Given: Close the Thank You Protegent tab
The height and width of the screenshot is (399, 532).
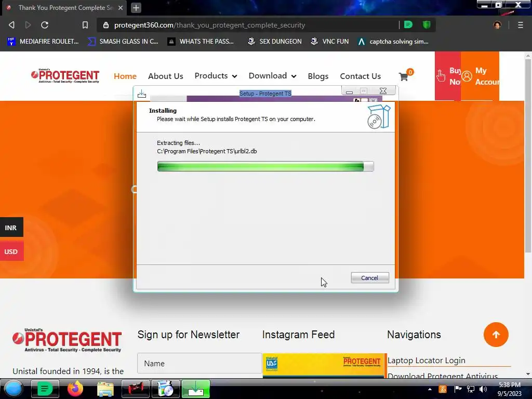Looking at the screenshot, I should point(121,8).
